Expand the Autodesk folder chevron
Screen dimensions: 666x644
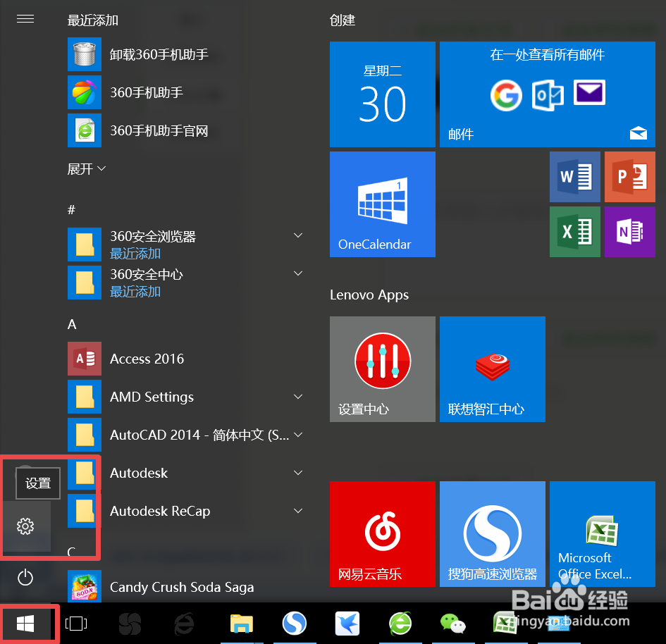298,473
